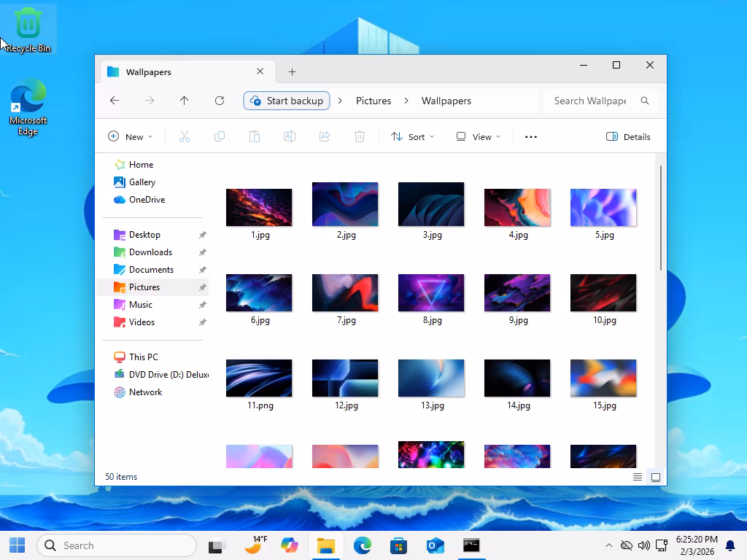Image resolution: width=747 pixels, height=560 pixels.
Task: Open Microsoft Store from the taskbar
Action: click(398, 545)
